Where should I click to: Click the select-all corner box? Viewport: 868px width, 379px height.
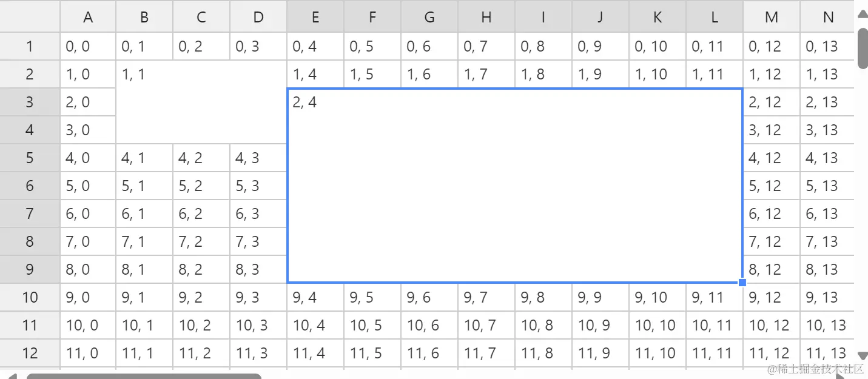30,17
